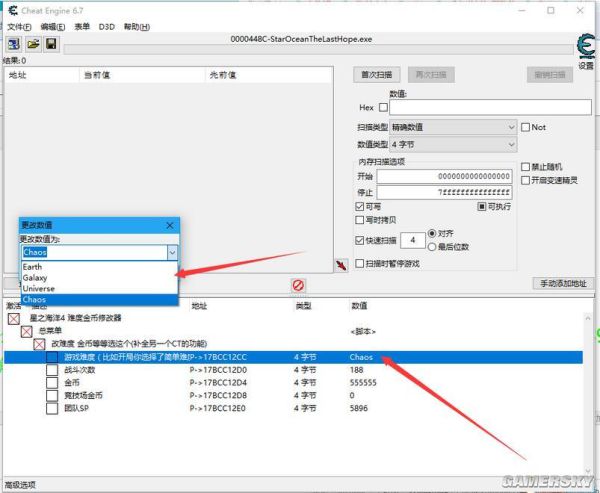Uncheck the 快速扫描 checkbox

(x=359, y=240)
